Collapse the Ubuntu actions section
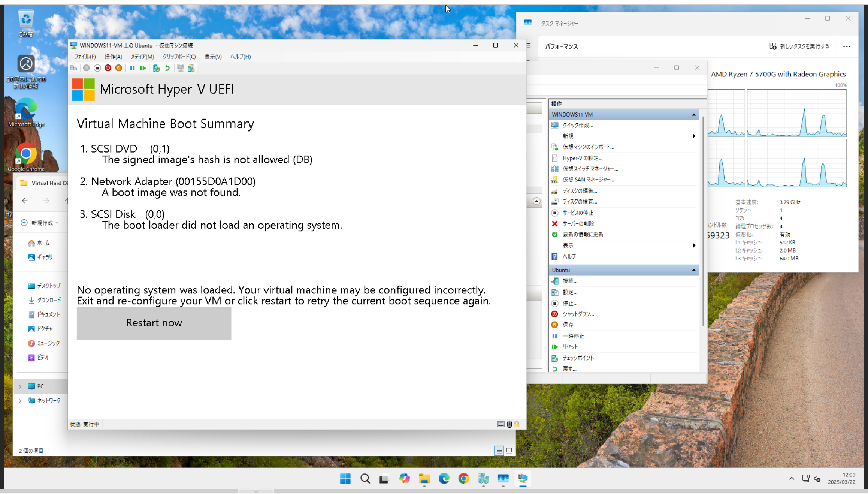This screenshot has width=868, height=494. click(x=693, y=270)
